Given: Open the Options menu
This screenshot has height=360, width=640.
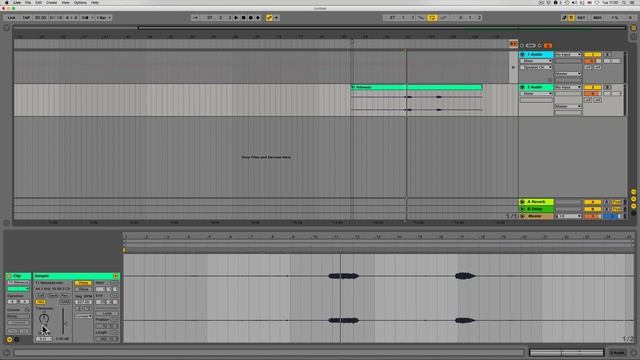Looking at the screenshot, I should click(80, 2).
